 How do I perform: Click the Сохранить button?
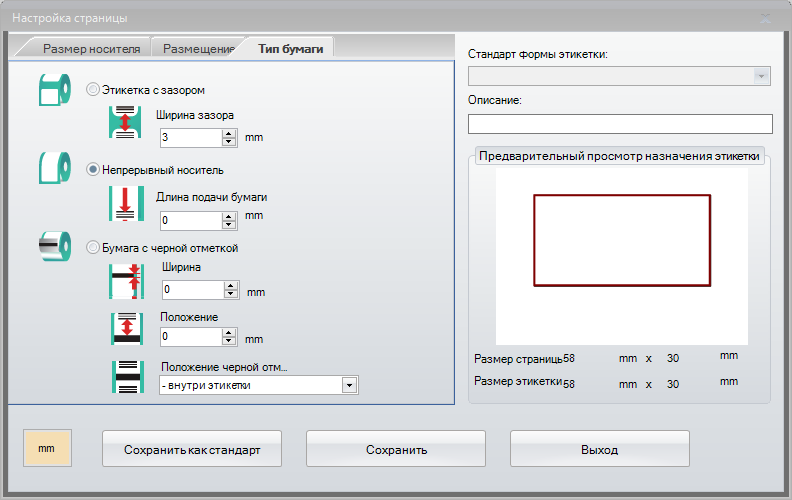396,449
